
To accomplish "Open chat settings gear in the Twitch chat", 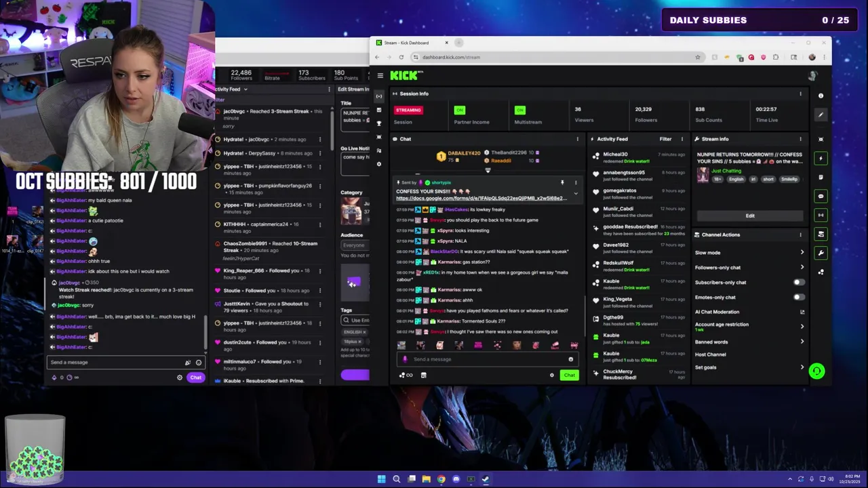I will [180, 378].
